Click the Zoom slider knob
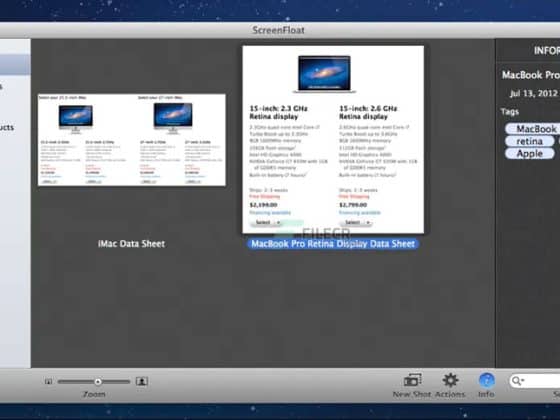This screenshot has height=420, width=560. pos(98,382)
